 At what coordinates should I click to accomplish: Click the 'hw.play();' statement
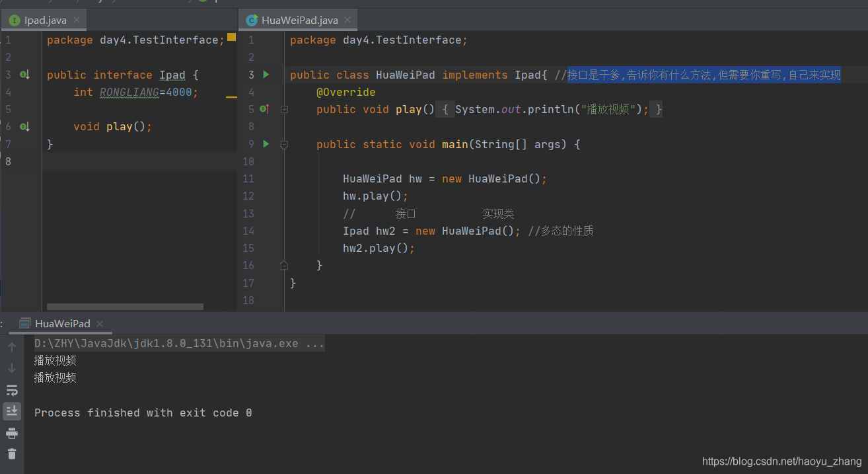pos(376,196)
